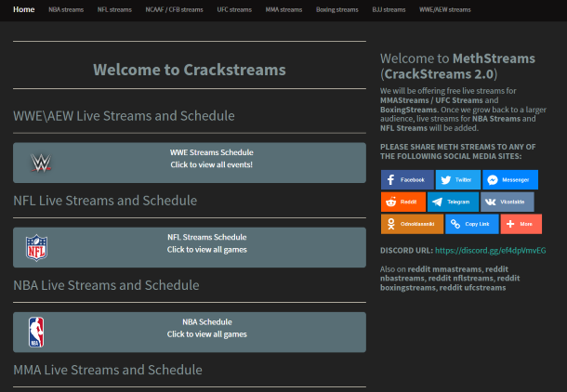Share via the Telegram button
The image size is (567, 392).
coord(453,202)
